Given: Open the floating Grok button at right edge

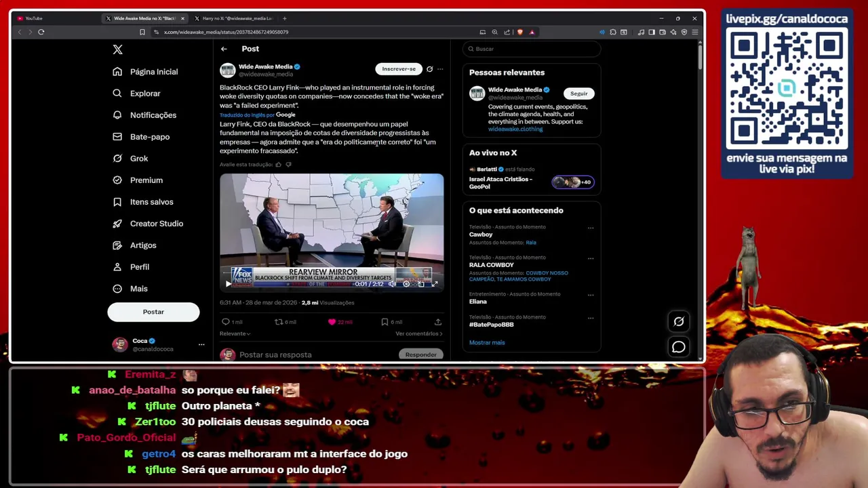Looking at the screenshot, I should [679, 322].
